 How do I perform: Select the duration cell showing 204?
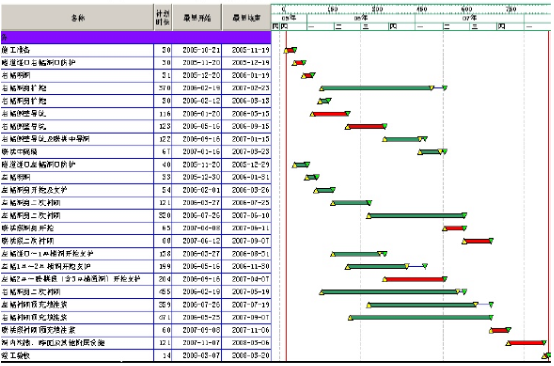(163, 279)
